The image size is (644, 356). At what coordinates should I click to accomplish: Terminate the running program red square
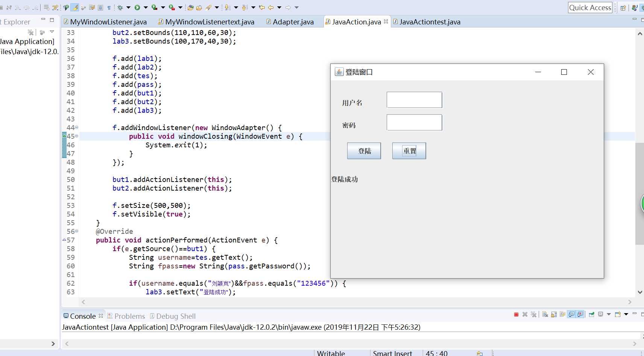tap(516, 315)
